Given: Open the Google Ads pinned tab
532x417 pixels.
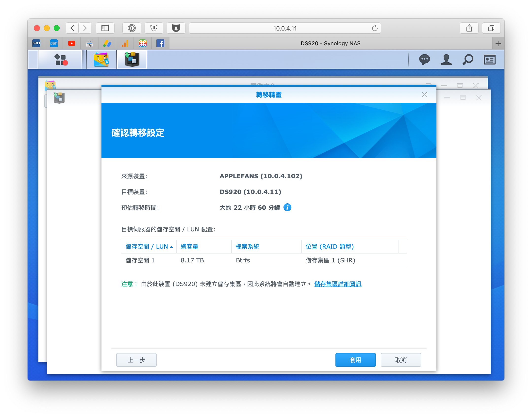Looking at the screenshot, I should tap(107, 44).
